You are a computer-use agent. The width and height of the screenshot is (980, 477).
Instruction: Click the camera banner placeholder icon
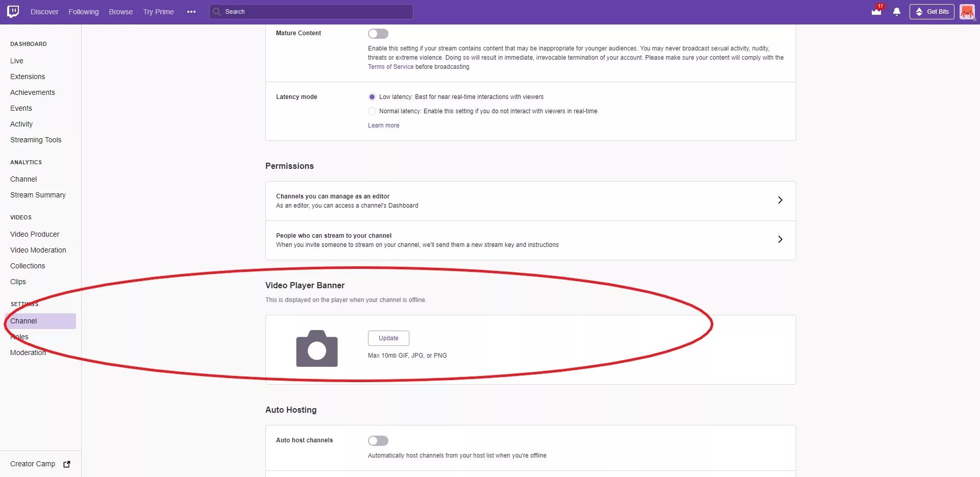coord(317,348)
